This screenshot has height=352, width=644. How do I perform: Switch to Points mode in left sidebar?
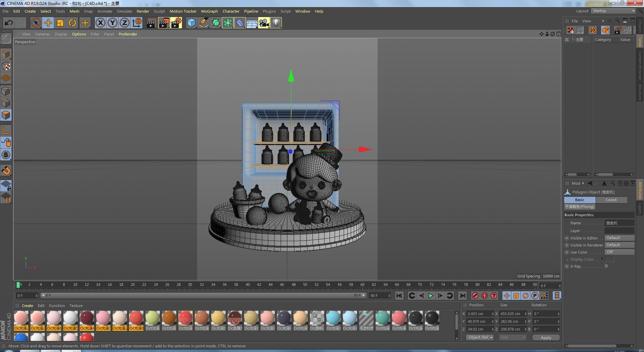[x=6, y=91]
